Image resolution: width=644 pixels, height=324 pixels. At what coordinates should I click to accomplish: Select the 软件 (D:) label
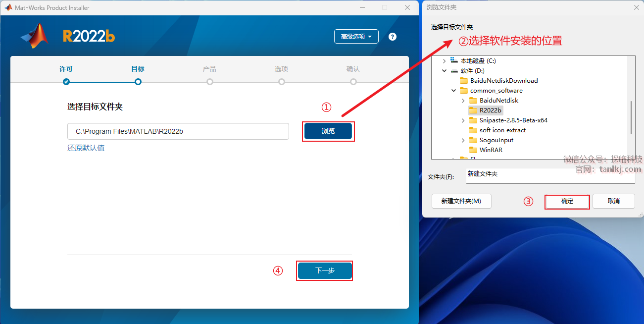click(x=473, y=71)
